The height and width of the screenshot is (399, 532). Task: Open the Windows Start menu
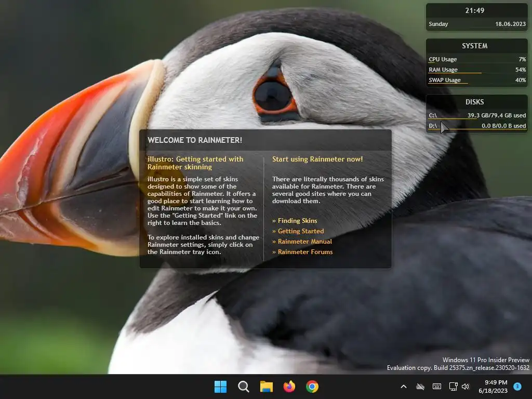[x=220, y=387]
